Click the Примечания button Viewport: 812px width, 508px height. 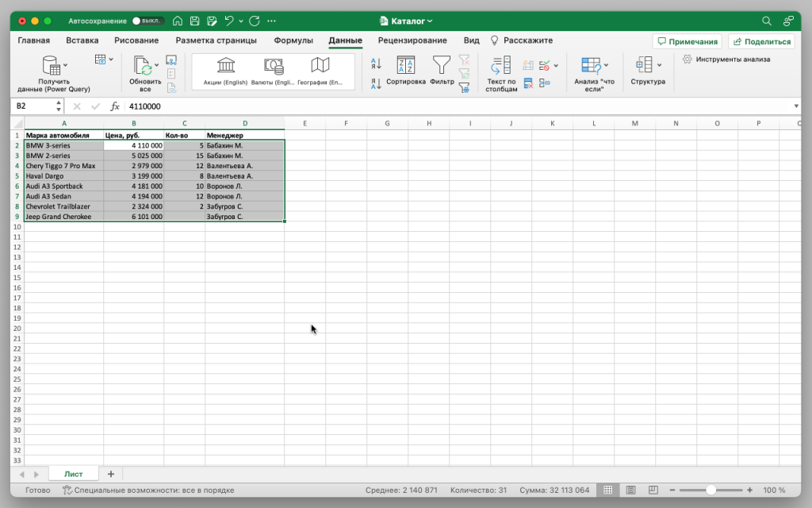click(x=688, y=41)
